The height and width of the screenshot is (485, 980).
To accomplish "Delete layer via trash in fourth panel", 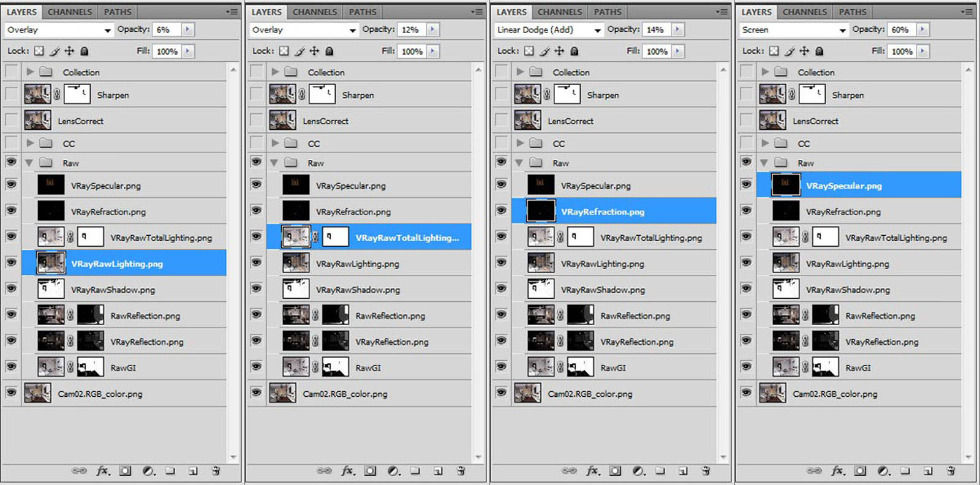I will point(951,471).
